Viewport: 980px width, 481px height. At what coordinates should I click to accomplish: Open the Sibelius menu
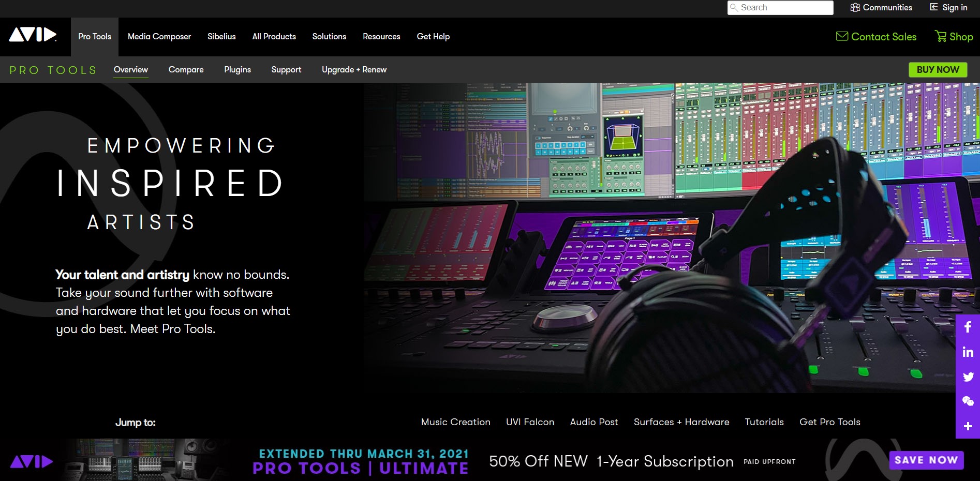221,37
